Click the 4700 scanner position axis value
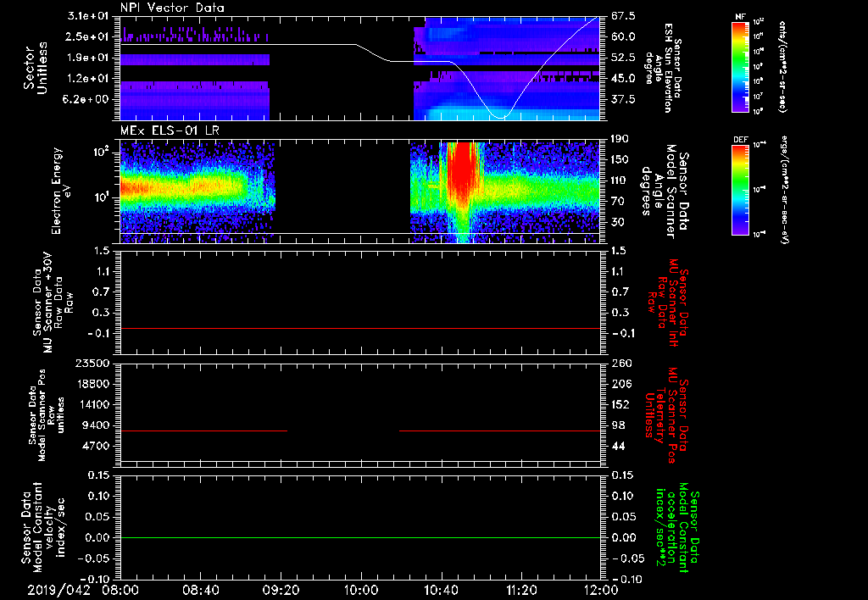This screenshot has width=868, height=600. coord(97,446)
